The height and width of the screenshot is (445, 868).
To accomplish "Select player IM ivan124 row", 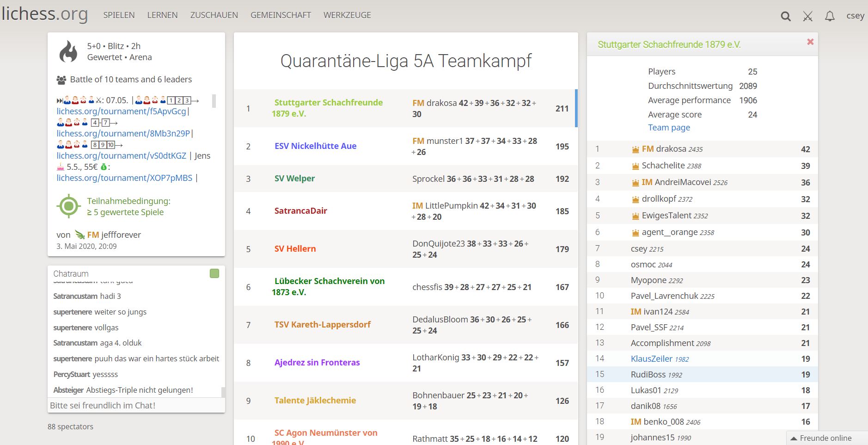I will [x=703, y=311].
